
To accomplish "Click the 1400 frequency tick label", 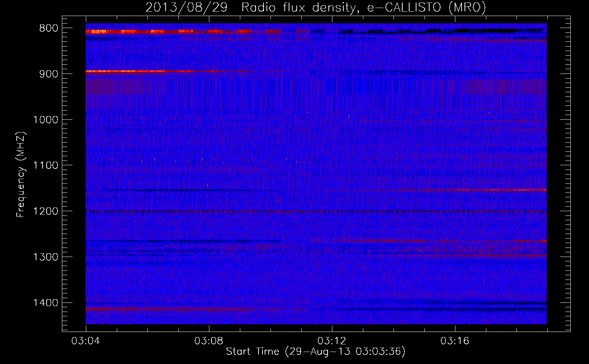I will pyautogui.click(x=46, y=303).
